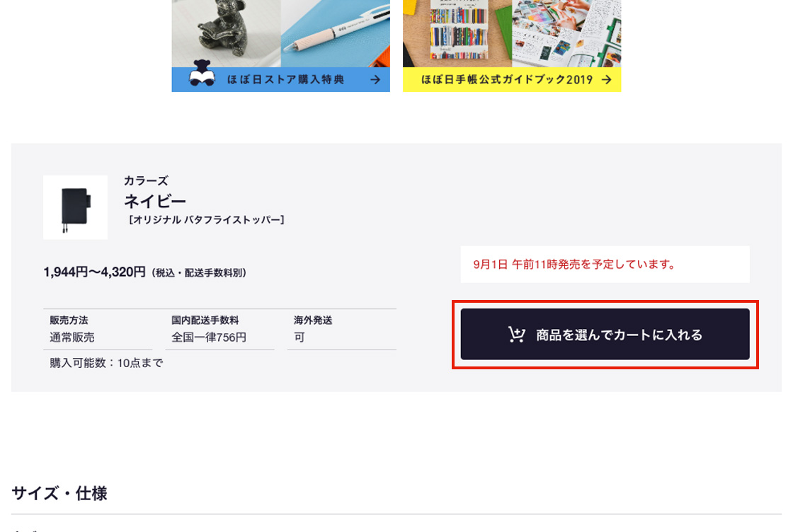Click the 国内配送手数料 shipping fee cell
The image size is (793, 532).
[219, 330]
